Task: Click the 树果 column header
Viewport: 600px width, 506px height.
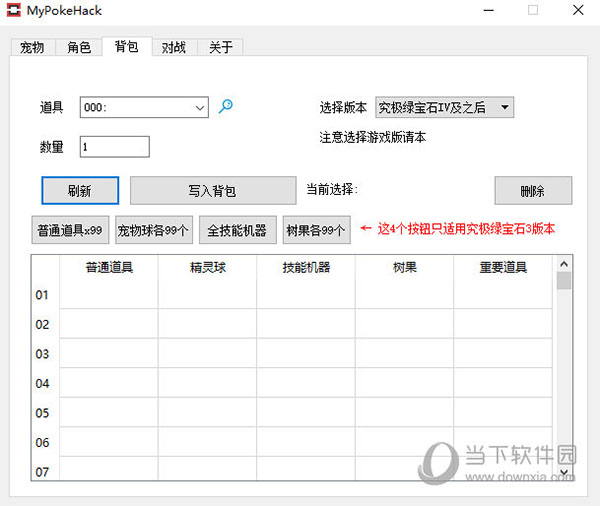Action: 404,267
